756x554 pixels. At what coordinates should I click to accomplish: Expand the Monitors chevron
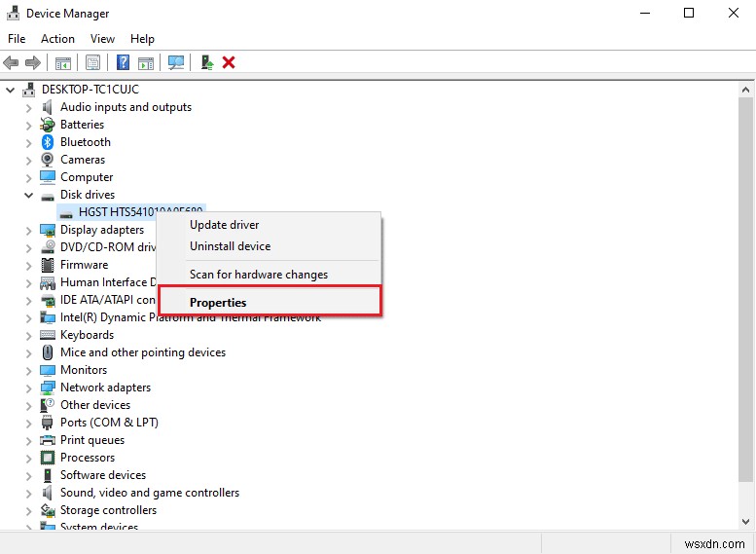coord(29,371)
